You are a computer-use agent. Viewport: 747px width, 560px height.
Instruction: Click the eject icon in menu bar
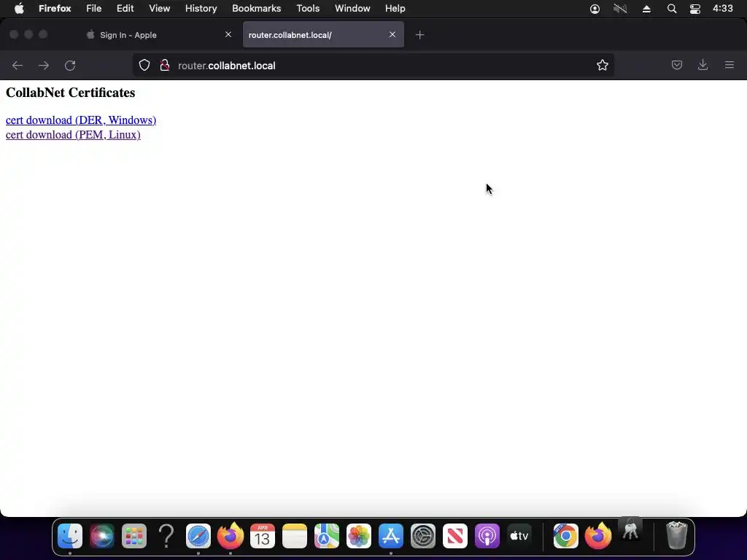(646, 9)
